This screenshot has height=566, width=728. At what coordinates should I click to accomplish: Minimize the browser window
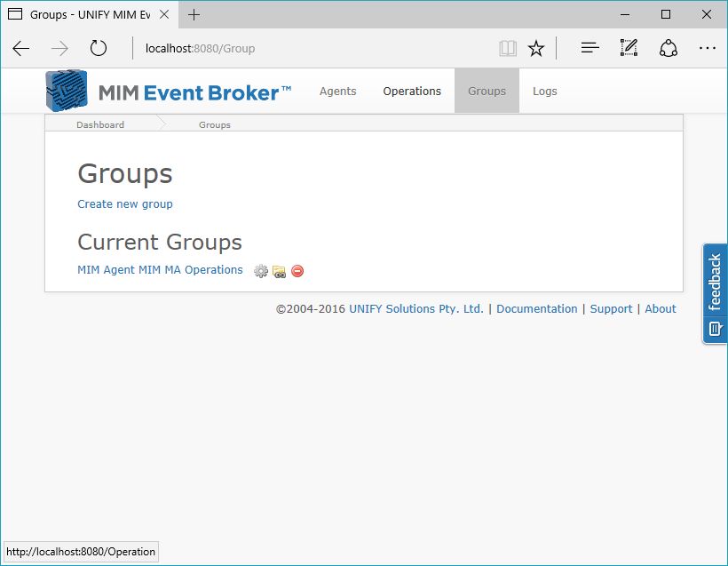625,14
